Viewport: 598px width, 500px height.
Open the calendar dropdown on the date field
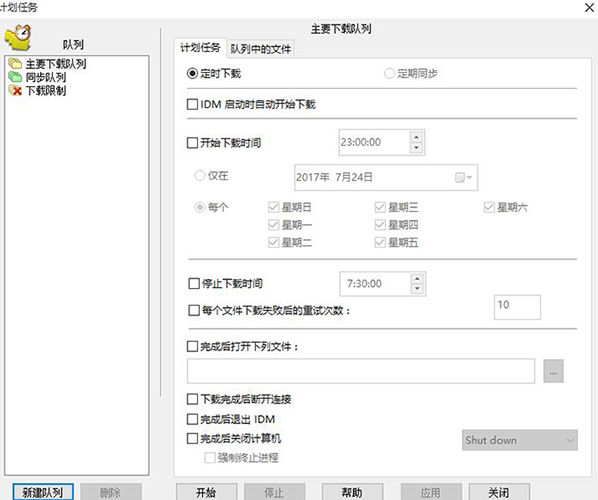pos(464,177)
